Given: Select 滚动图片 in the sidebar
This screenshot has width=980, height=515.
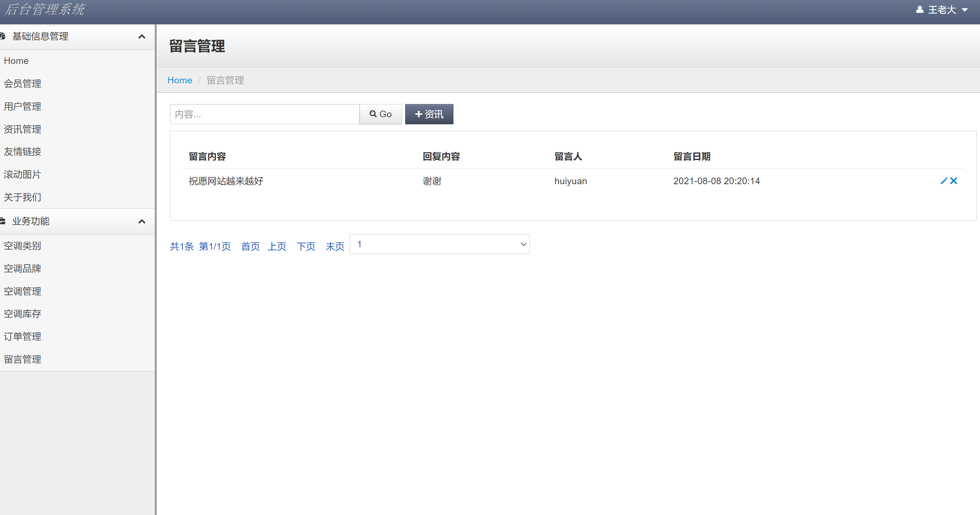Looking at the screenshot, I should pos(22,174).
